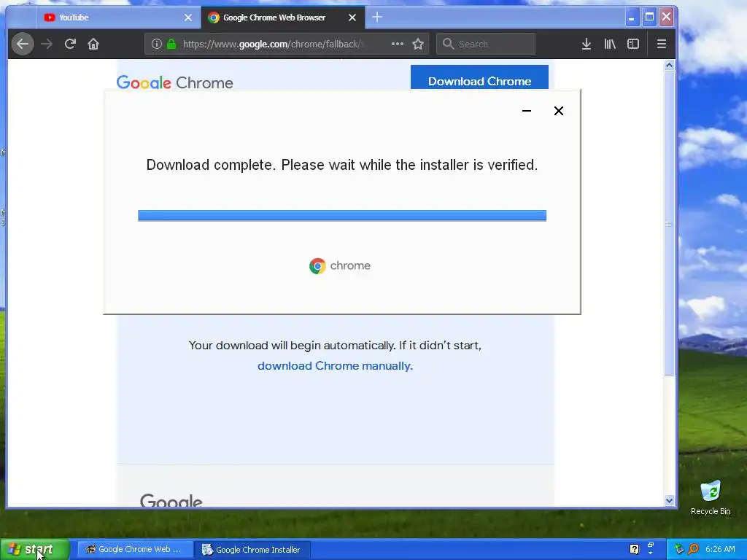747x560 pixels.
Task: Open the Firefox hamburger menu
Action: tap(661, 44)
